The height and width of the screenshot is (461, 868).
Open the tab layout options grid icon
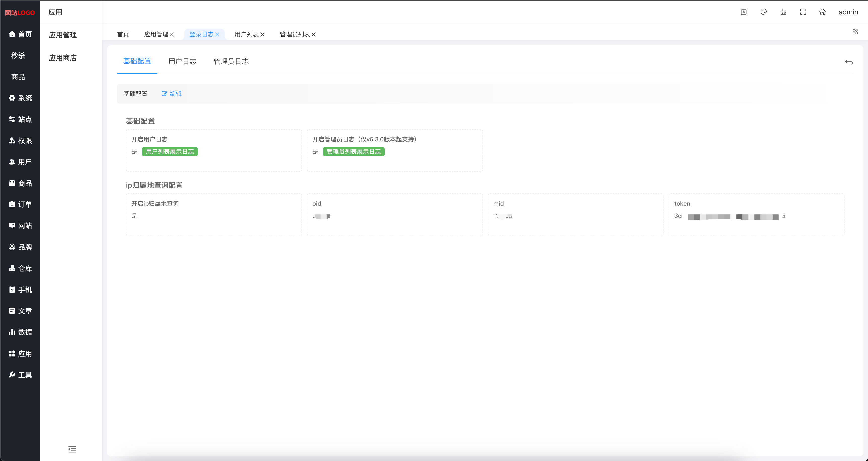855,31
